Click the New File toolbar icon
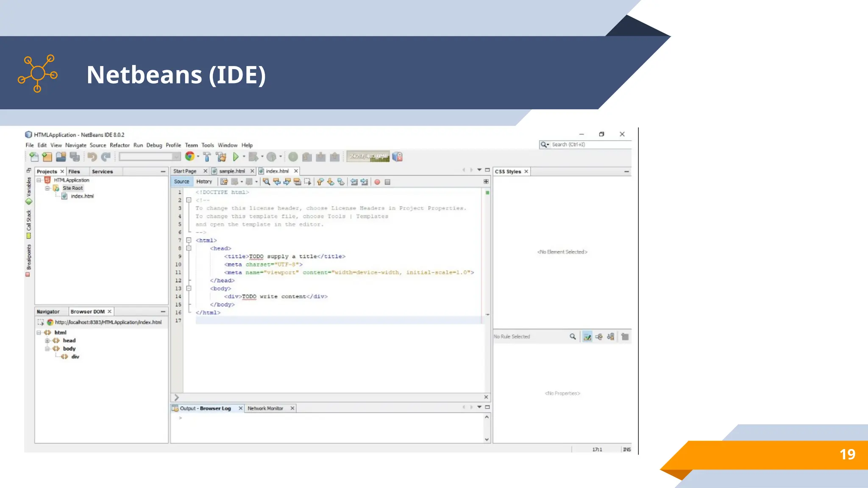Image resolution: width=868 pixels, height=488 pixels. coord(33,157)
